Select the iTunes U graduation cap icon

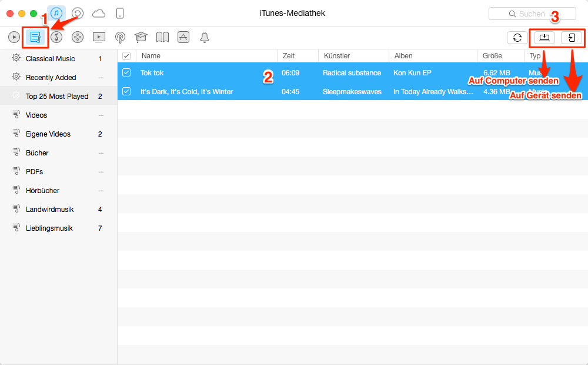click(x=141, y=37)
